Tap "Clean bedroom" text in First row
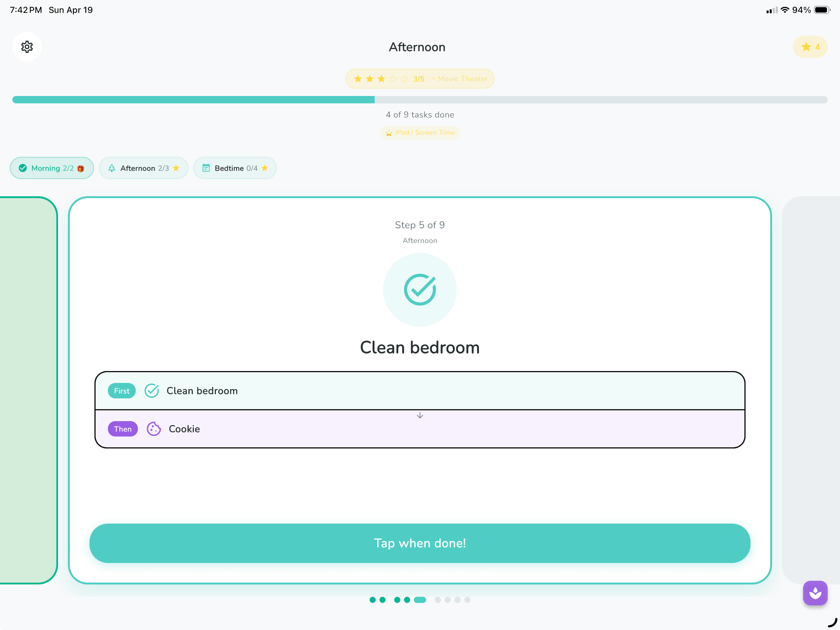Viewport: 840px width, 630px height. (202, 391)
